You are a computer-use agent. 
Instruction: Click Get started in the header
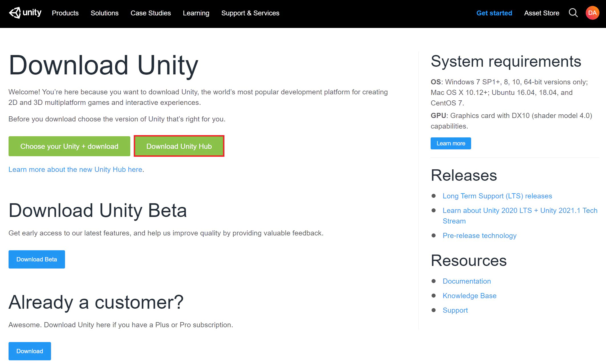[494, 13]
